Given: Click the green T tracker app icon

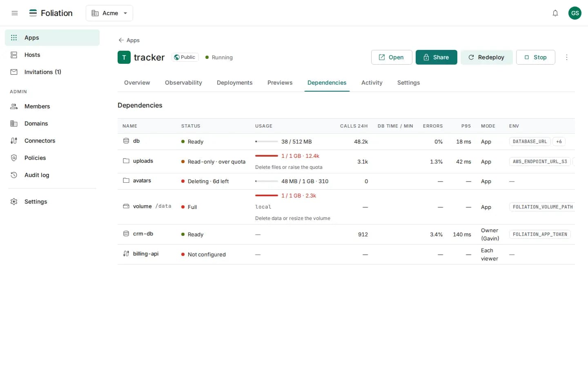Looking at the screenshot, I should pos(124,57).
